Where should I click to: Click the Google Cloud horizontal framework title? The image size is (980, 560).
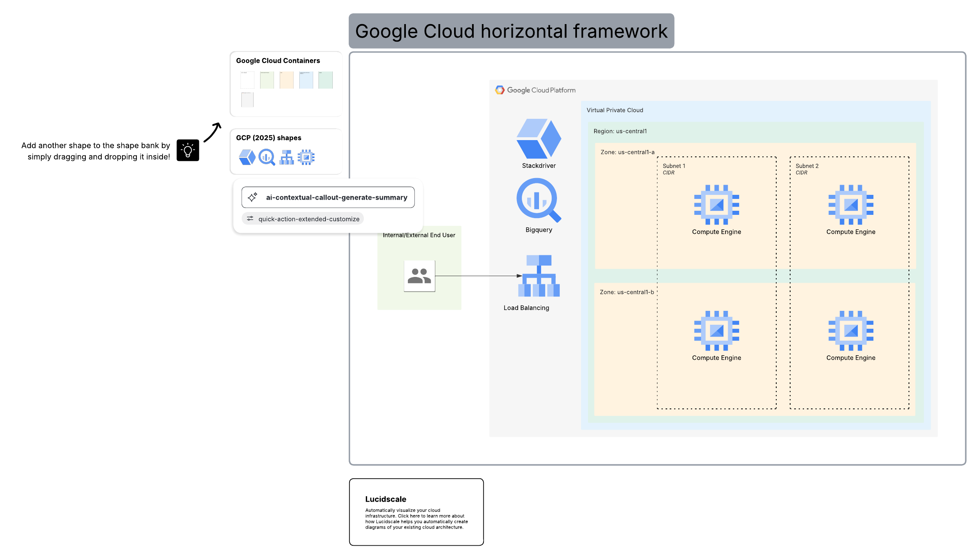tap(511, 31)
